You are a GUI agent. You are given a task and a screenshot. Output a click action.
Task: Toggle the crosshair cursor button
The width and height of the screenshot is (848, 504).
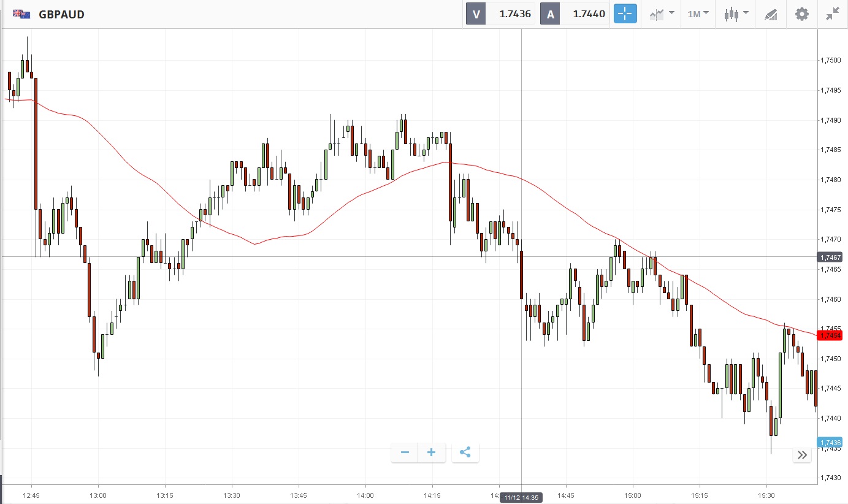coord(625,14)
